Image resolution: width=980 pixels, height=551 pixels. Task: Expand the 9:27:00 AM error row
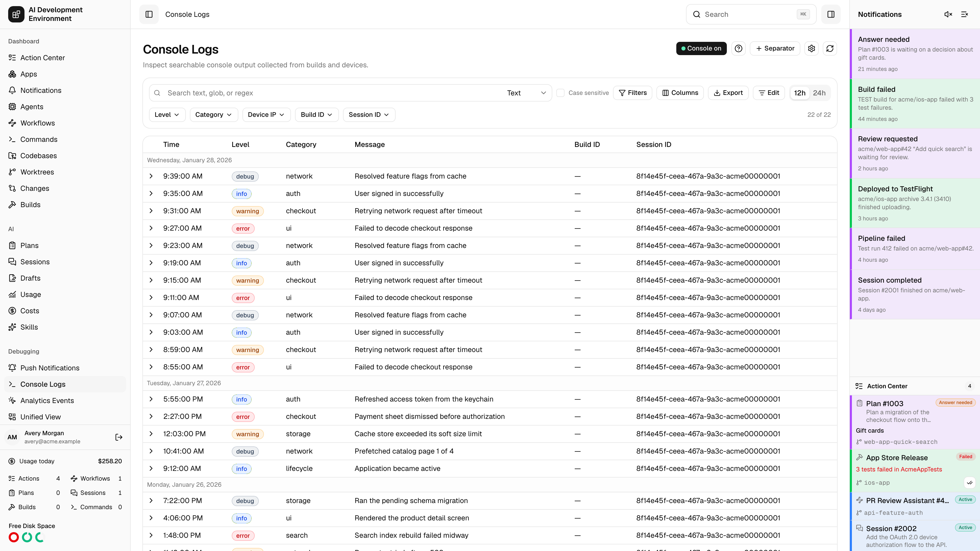tap(151, 229)
